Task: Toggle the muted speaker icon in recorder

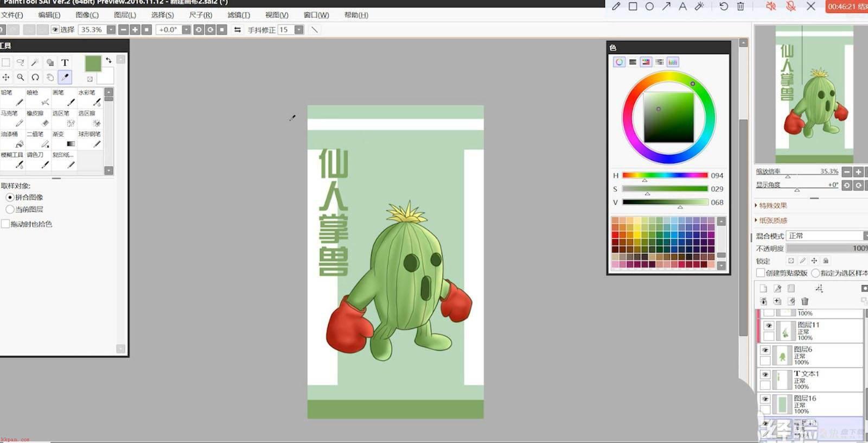Action: tap(771, 7)
